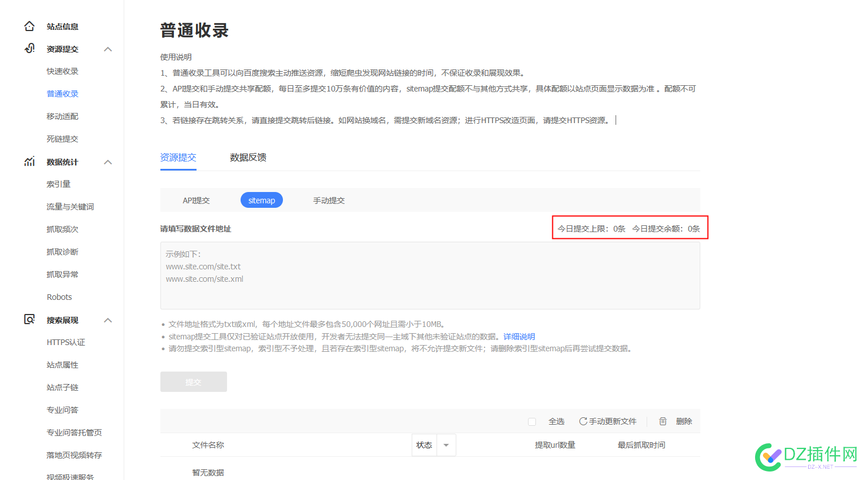Open 站点子链 page
The width and height of the screenshot is (868, 480).
(x=62, y=387)
